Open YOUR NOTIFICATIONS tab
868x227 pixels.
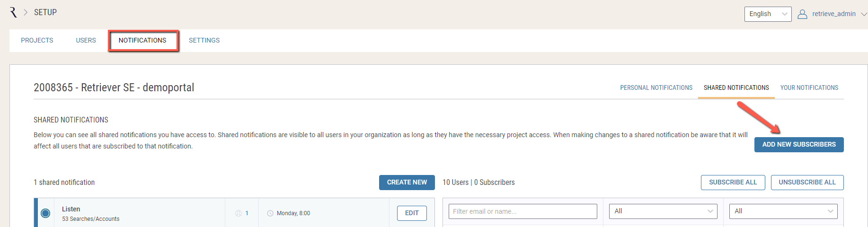coord(809,88)
